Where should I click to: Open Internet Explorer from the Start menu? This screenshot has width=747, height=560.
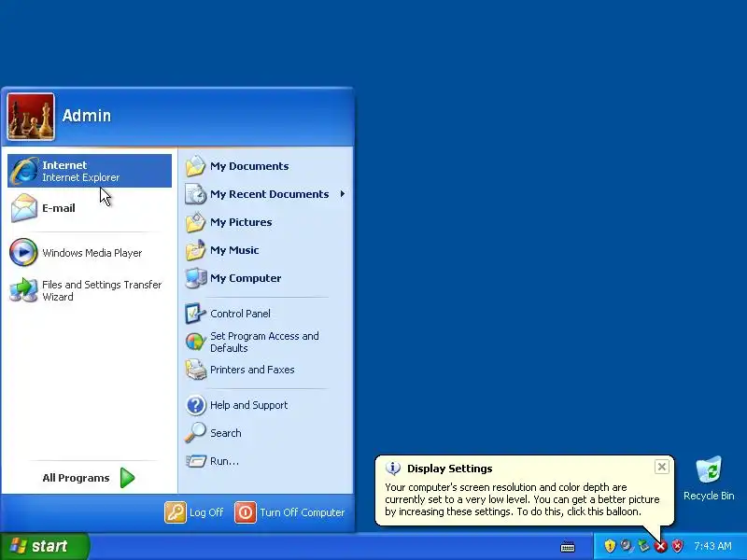[x=90, y=171]
